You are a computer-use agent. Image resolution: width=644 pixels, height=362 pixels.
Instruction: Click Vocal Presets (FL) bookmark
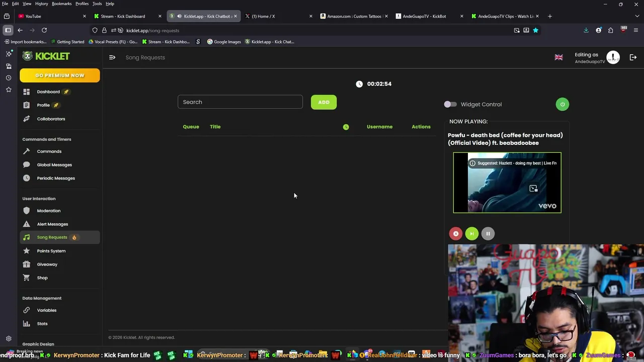pyautogui.click(x=113, y=42)
